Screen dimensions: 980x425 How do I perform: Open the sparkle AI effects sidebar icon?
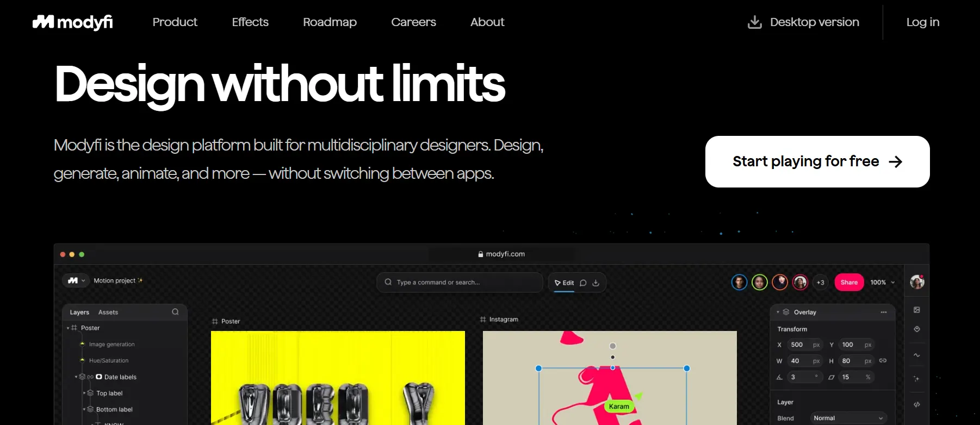point(917,378)
